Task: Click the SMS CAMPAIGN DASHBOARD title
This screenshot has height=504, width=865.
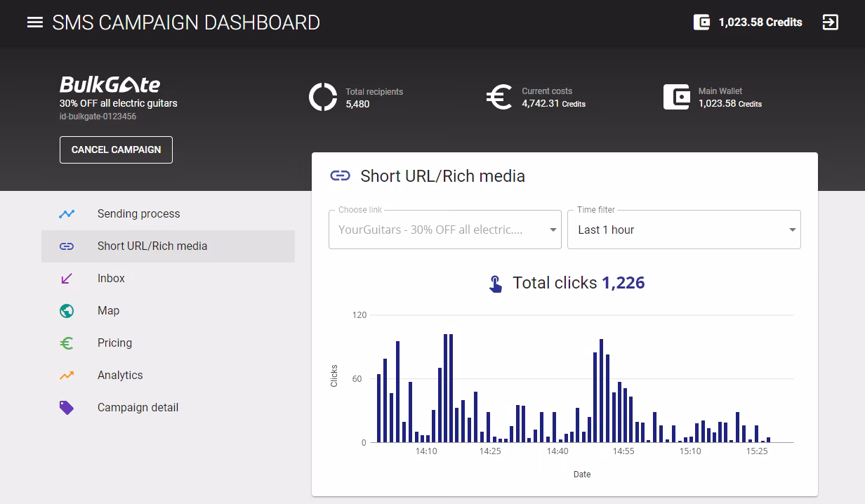Action: click(x=186, y=22)
